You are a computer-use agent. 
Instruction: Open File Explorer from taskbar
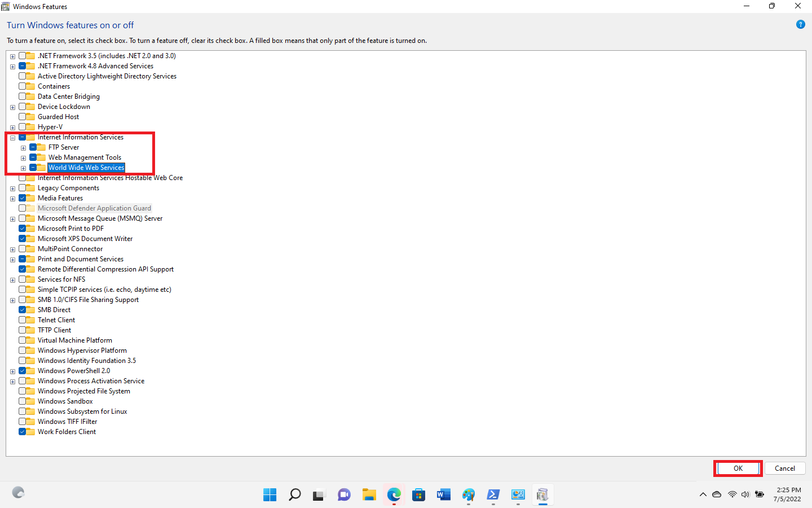pos(369,495)
